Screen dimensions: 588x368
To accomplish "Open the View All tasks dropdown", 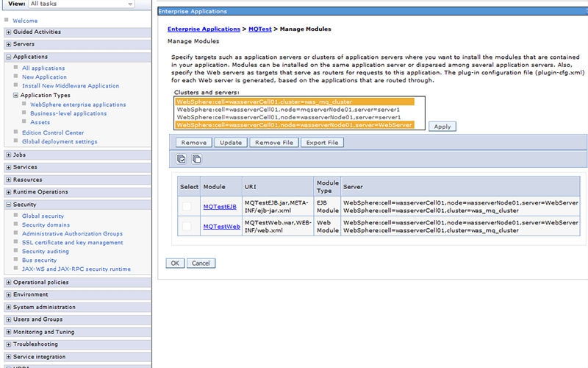I will (82, 4).
